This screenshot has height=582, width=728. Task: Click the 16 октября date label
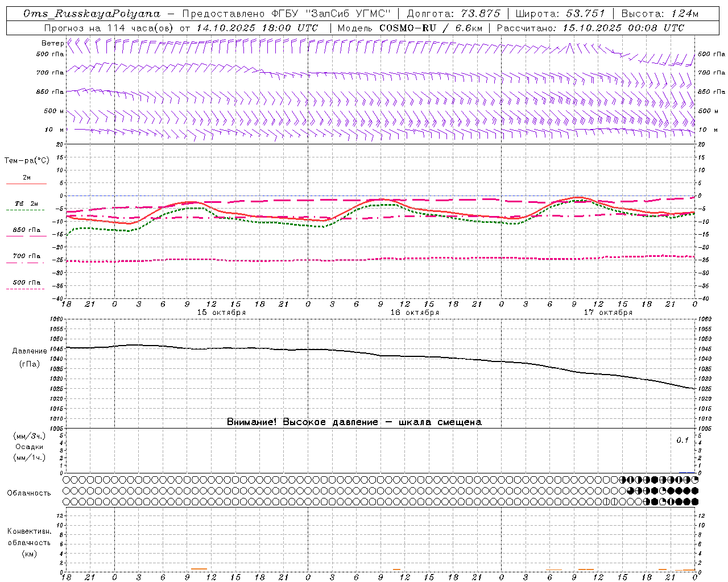(415, 313)
